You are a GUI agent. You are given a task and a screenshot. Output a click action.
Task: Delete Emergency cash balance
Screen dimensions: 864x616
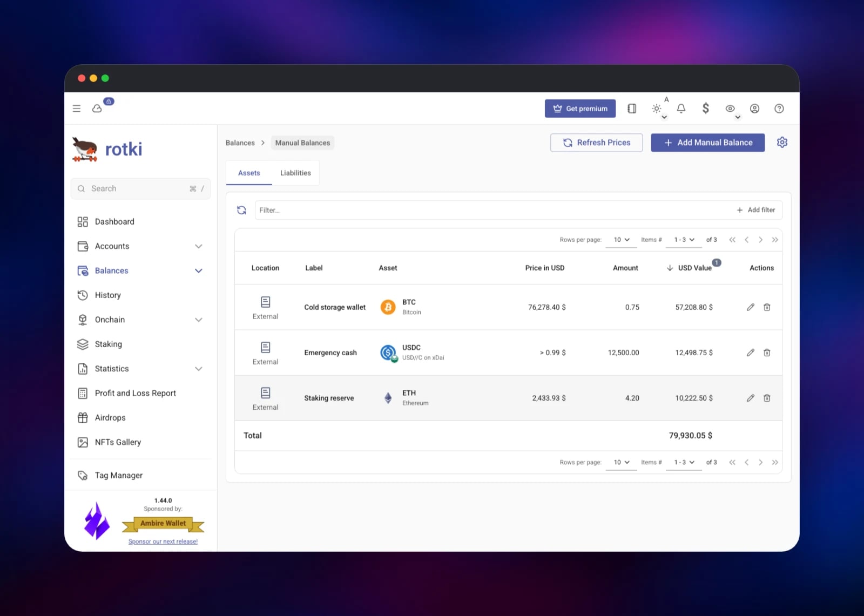[767, 353]
